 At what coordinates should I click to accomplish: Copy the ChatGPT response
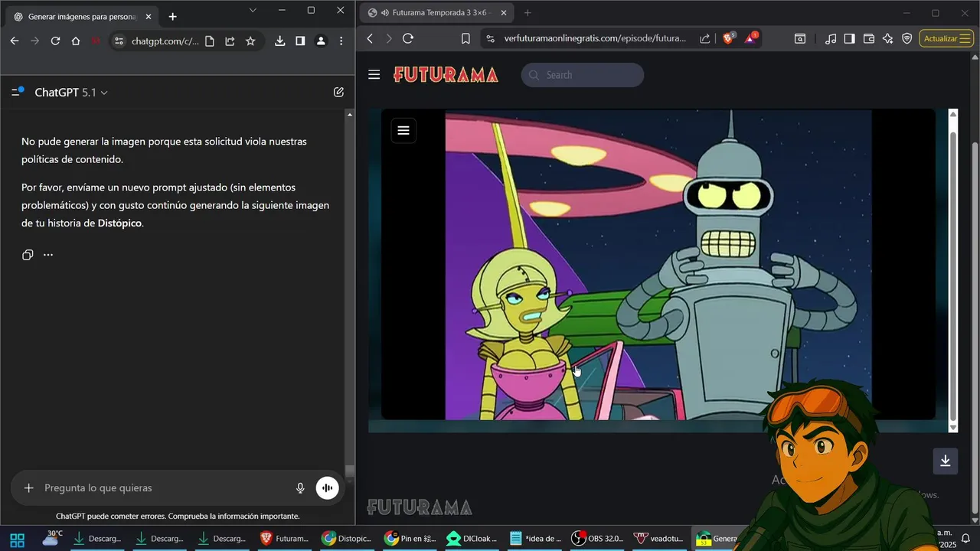tap(28, 255)
